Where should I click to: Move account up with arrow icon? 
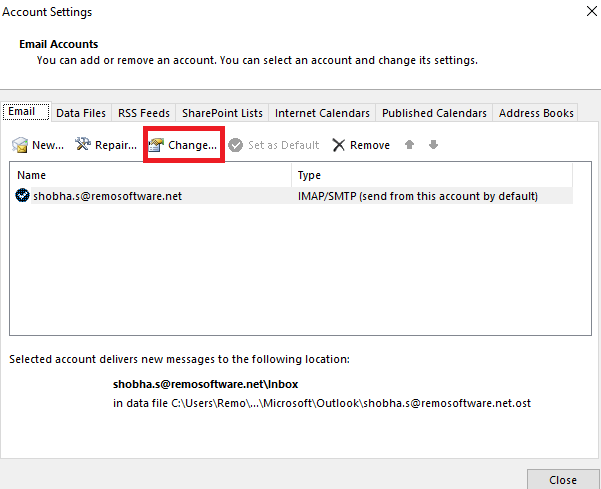[x=409, y=145]
